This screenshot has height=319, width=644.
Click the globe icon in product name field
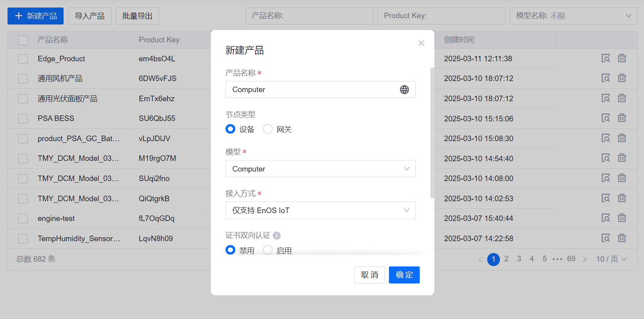pyautogui.click(x=404, y=90)
